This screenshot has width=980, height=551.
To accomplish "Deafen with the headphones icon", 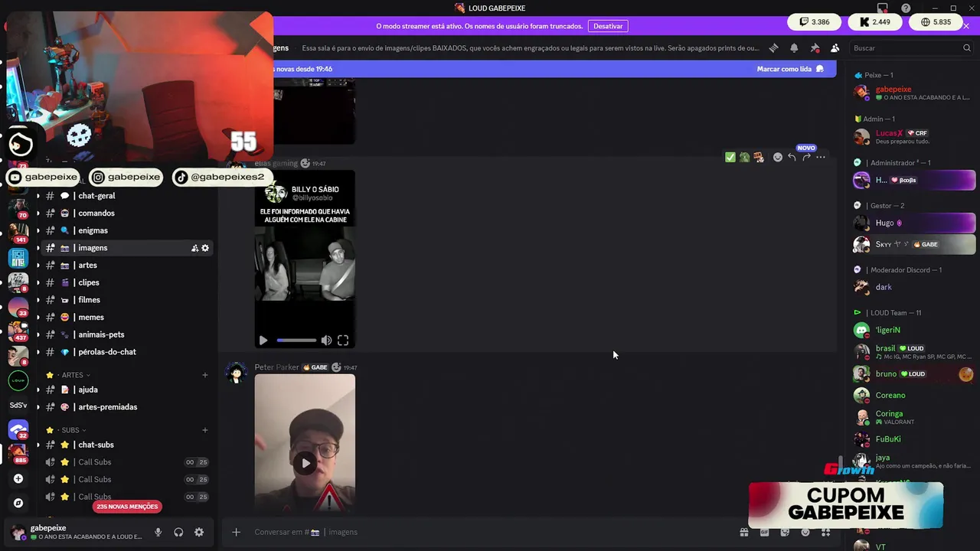I will click(x=178, y=532).
